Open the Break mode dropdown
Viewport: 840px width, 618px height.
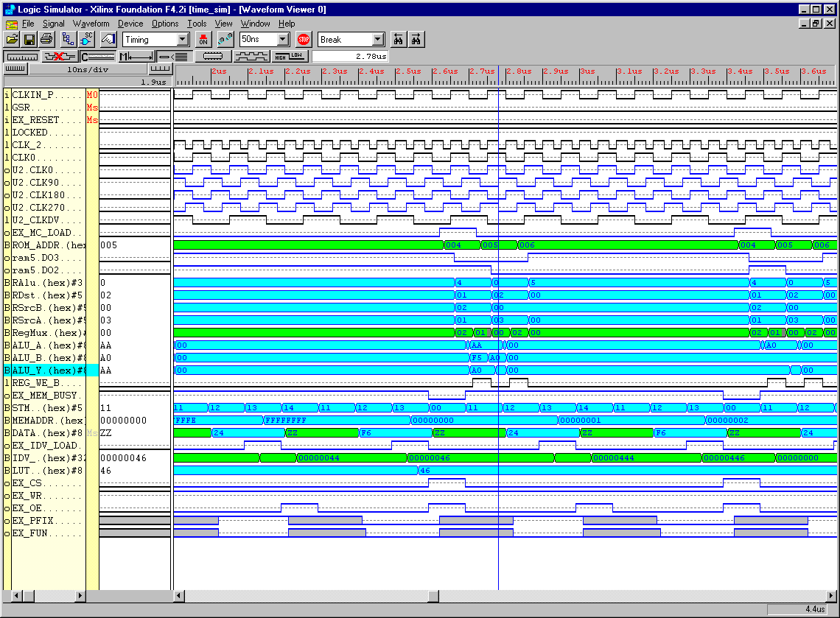click(378, 40)
